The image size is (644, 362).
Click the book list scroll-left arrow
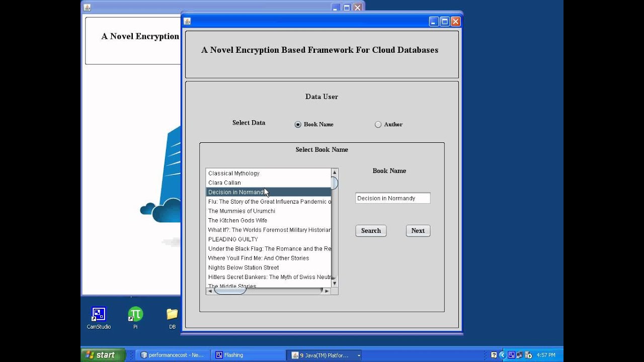click(210, 291)
